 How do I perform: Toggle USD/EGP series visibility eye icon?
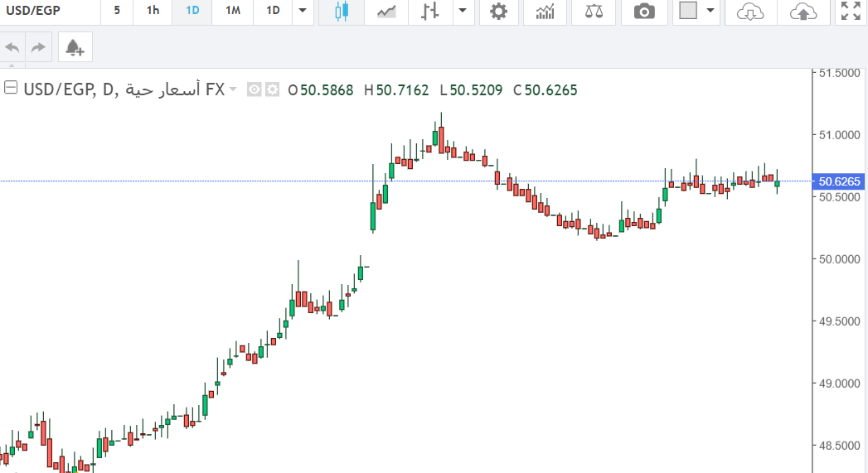[x=255, y=89]
